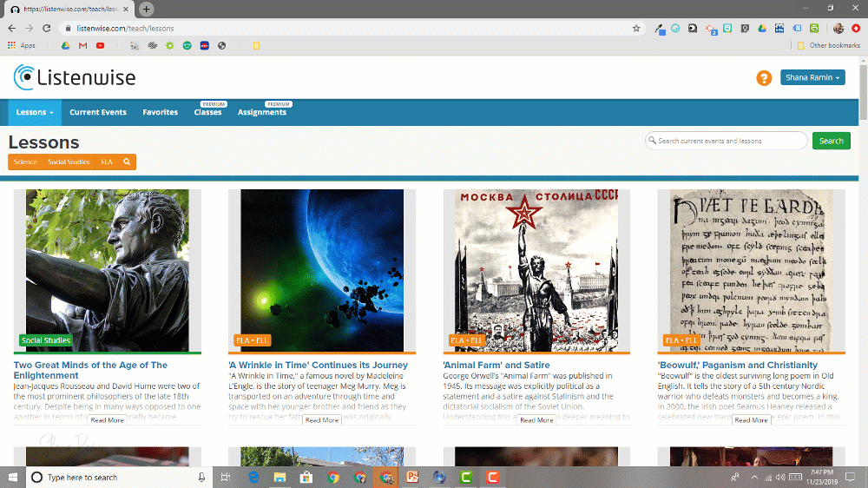This screenshot has width=868, height=488.
Task: Click the orange filter bar search magnifier
Action: [x=127, y=162]
